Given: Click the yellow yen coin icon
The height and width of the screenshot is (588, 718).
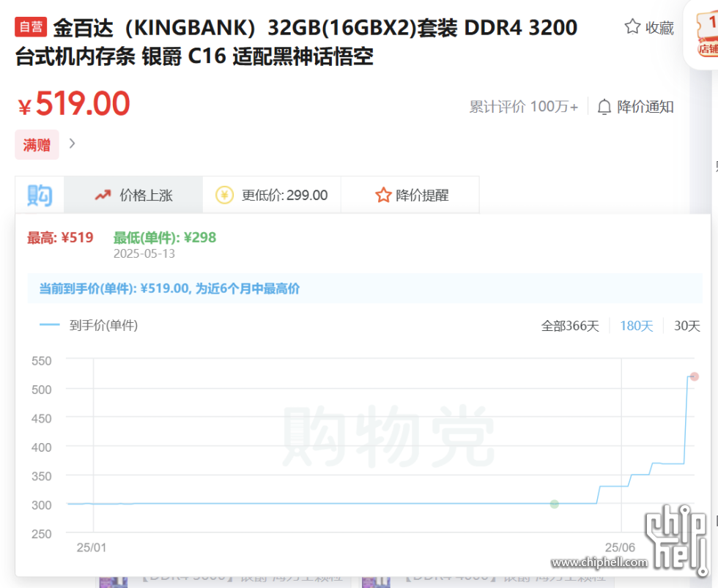Looking at the screenshot, I should pos(224,196).
